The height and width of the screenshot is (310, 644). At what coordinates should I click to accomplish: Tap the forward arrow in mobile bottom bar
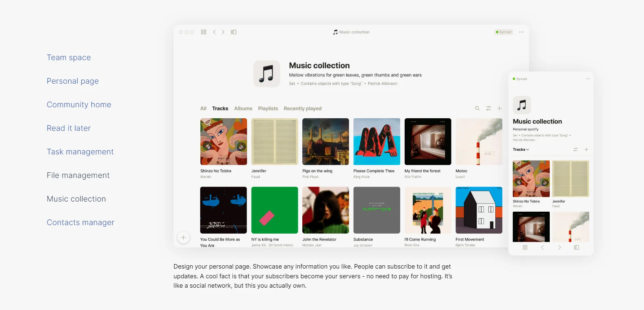(559, 247)
